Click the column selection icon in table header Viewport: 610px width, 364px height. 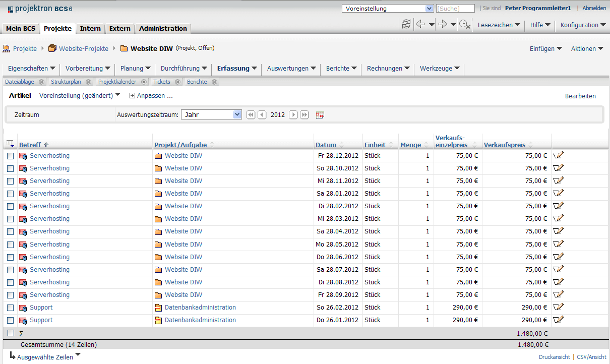(10, 145)
